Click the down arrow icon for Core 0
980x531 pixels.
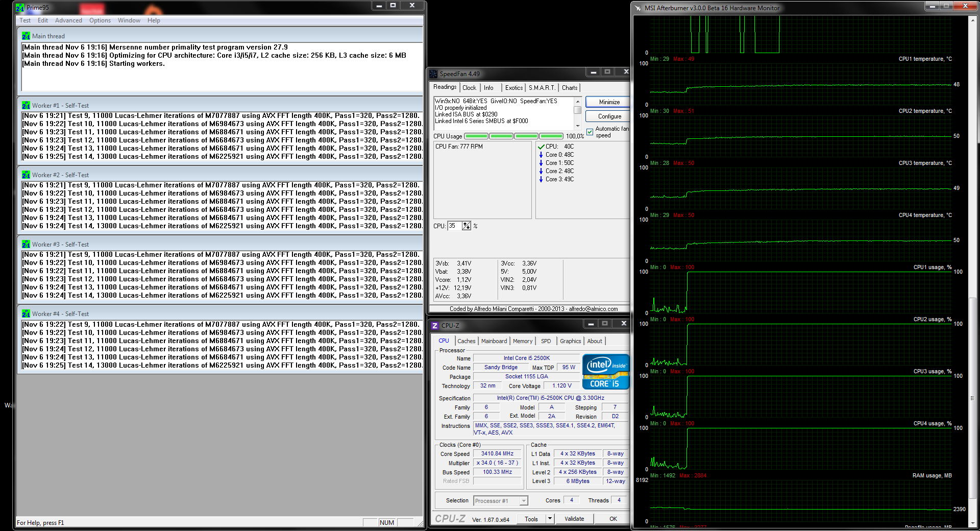pyautogui.click(x=541, y=155)
